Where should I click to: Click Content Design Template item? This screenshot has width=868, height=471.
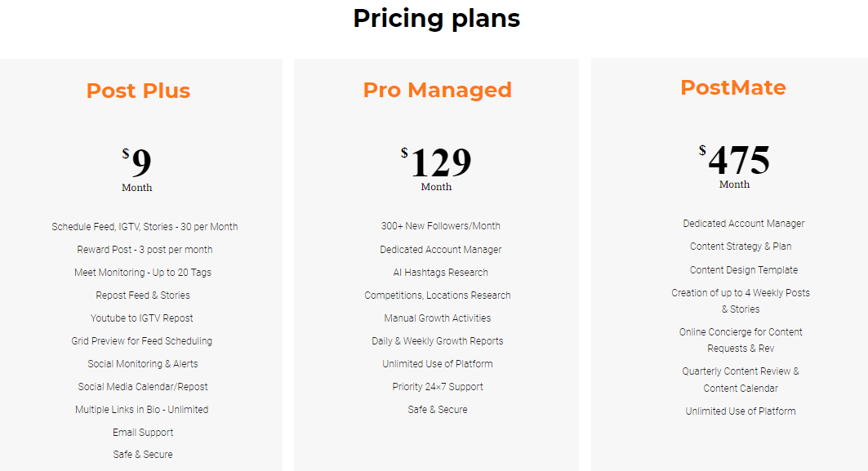click(x=743, y=270)
